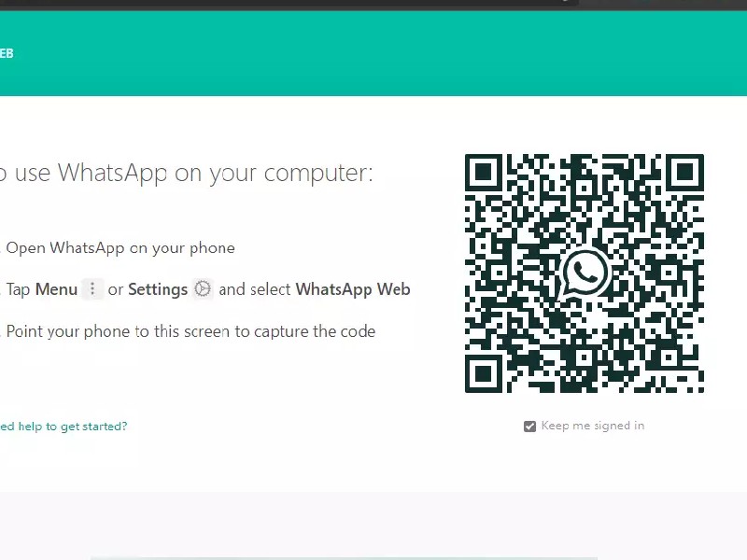Click the WhatsApp logo inside QR code
Screen dimensions: 747x560
click(585, 273)
